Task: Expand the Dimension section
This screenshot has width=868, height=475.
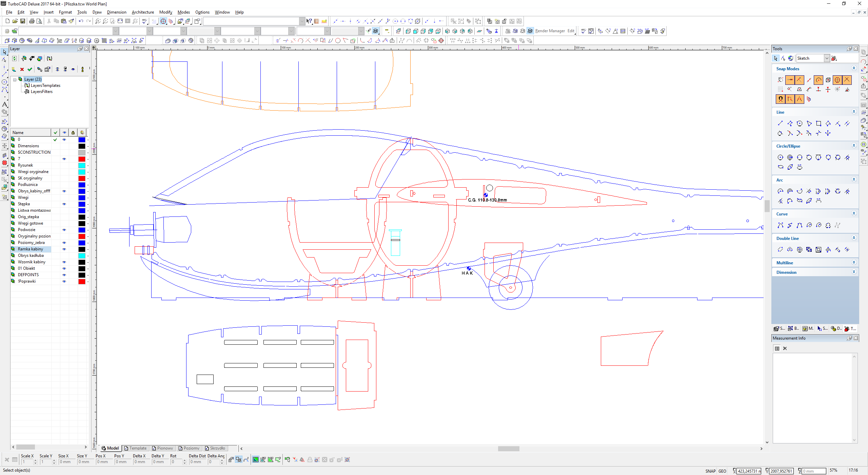Action: pos(854,272)
